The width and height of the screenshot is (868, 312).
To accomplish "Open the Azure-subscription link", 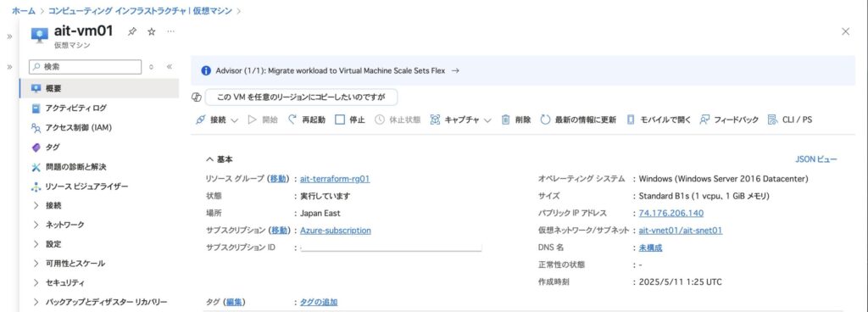I will (x=336, y=230).
